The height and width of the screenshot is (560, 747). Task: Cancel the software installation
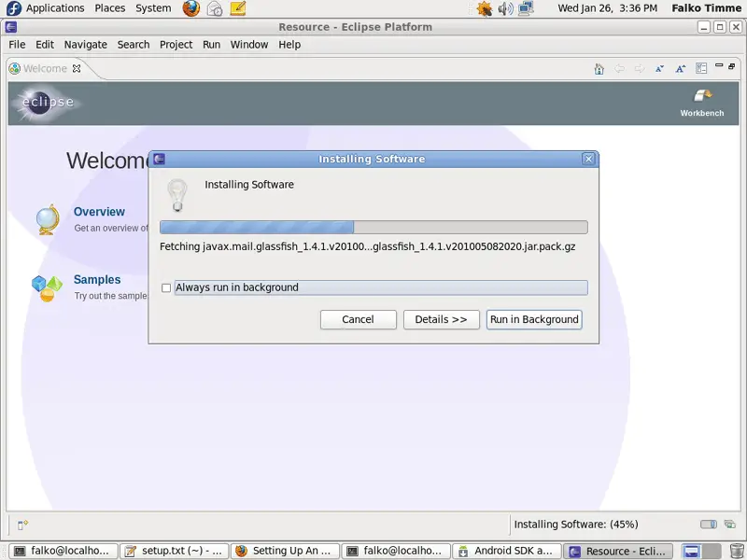[359, 319]
